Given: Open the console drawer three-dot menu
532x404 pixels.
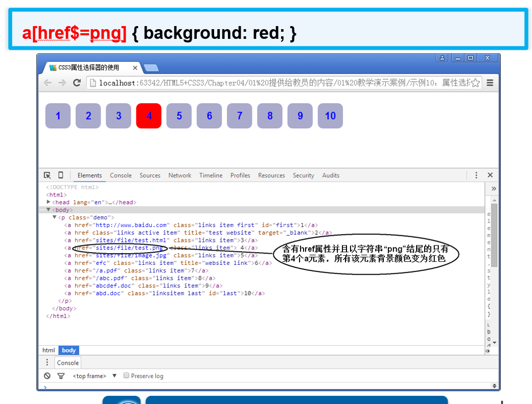Looking at the screenshot, I should click(47, 362).
